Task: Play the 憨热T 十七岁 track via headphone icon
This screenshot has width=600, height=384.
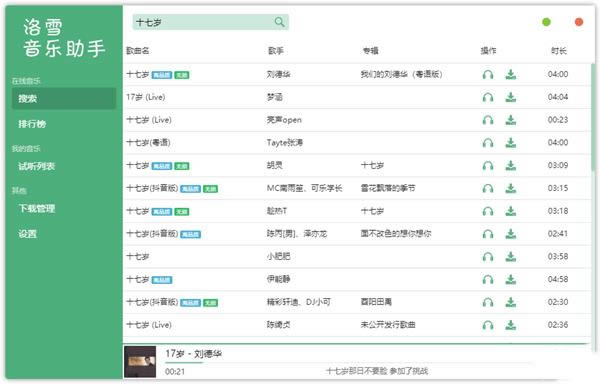Action: [488, 211]
